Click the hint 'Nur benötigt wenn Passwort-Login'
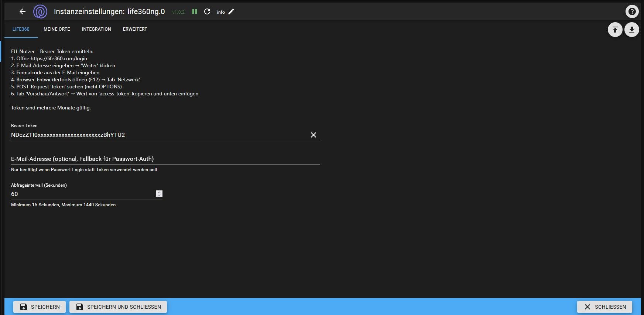This screenshot has width=644, height=315. pos(84,170)
